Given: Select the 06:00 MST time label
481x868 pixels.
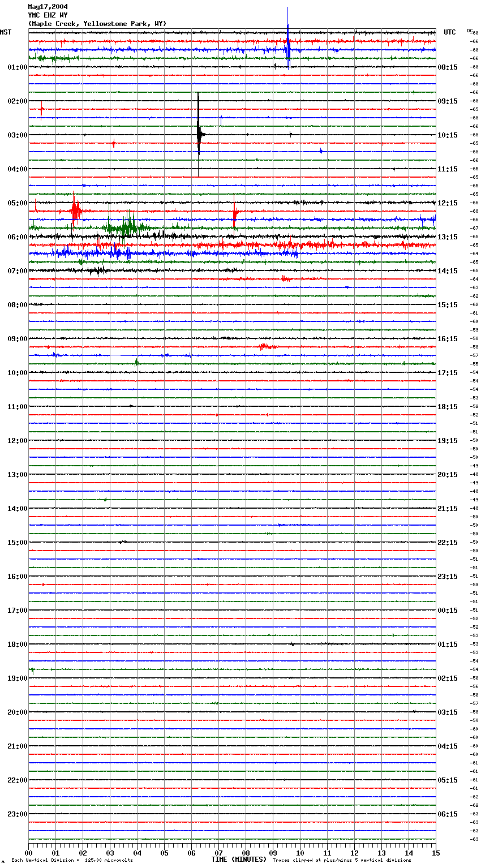Looking at the screenshot, I should point(18,237).
